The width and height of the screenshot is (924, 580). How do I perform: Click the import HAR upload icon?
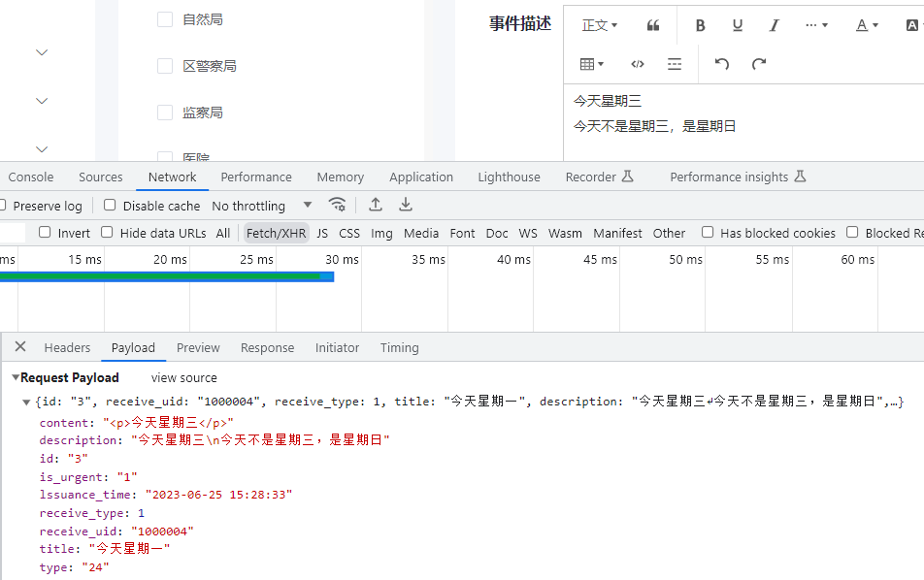pos(376,205)
